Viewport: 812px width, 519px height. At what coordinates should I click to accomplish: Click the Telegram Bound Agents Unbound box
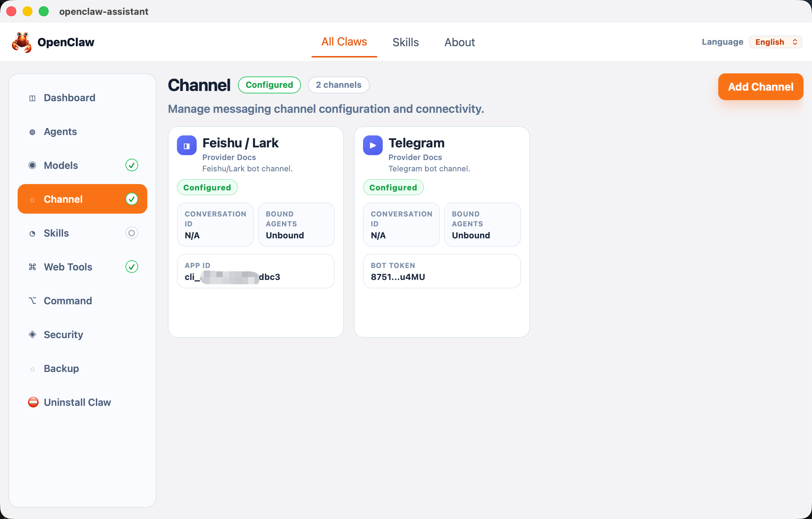click(x=482, y=225)
